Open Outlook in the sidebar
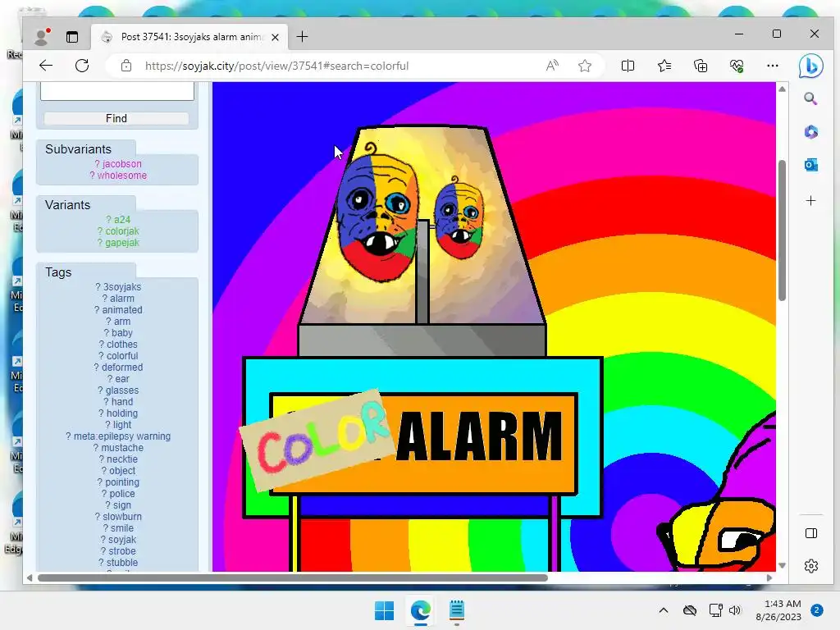The height and width of the screenshot is (630, 840). [x=810, y=165]
